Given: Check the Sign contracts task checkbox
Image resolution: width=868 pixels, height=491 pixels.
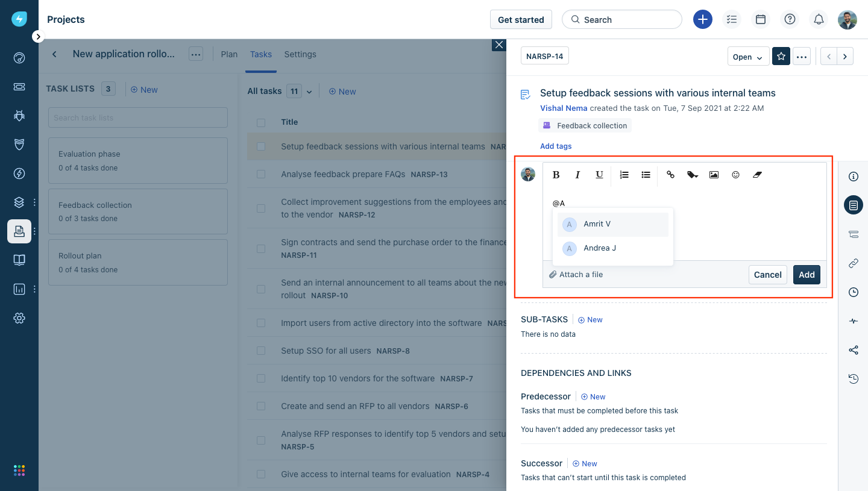Looking at the screenshot, I should click(261, 249).
